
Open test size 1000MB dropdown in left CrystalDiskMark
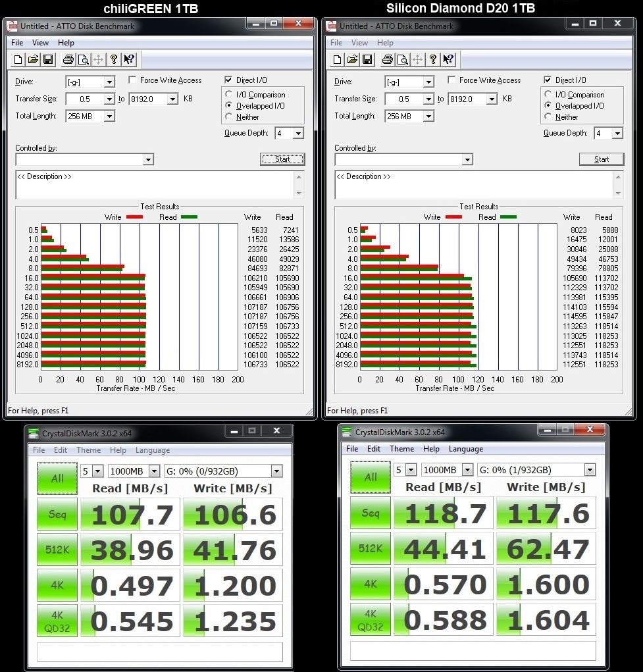tap(154, 471)
